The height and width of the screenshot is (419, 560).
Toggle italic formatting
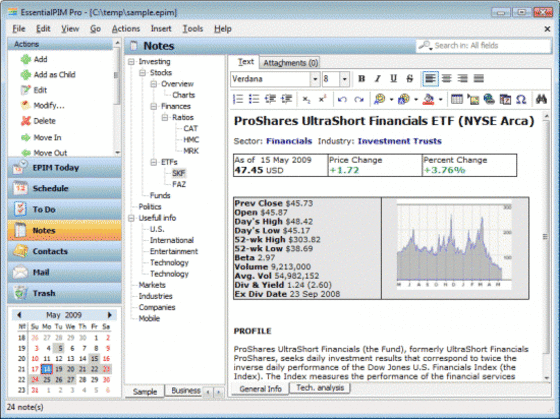point(378,79)
